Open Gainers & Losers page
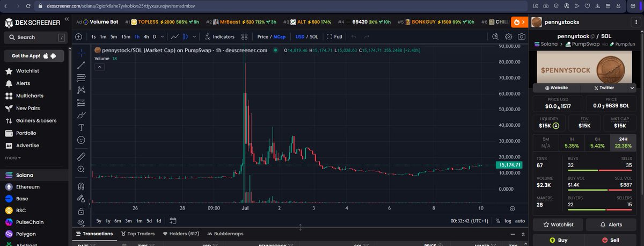This screenshot has height=246, width=644. pos(35,120)
